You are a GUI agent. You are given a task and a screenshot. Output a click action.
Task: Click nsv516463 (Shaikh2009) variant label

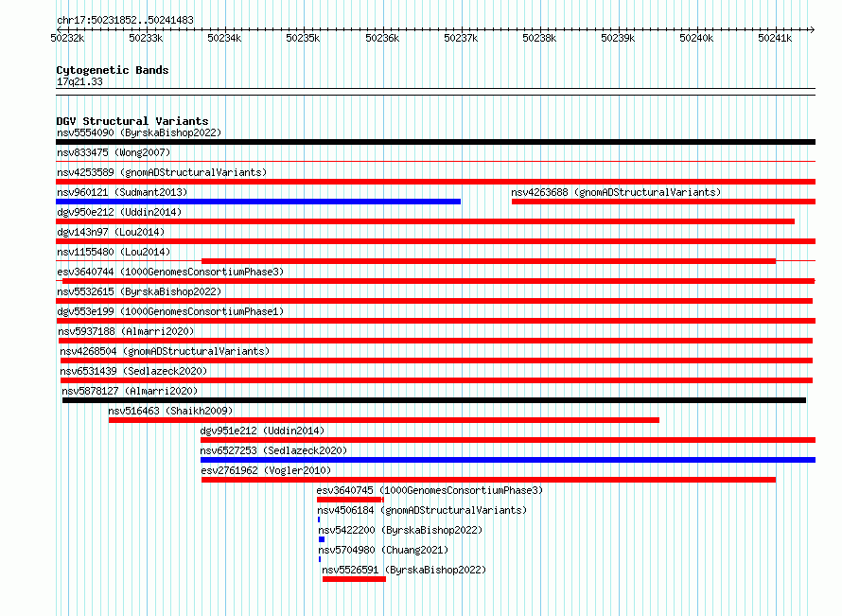pos(170,411)
